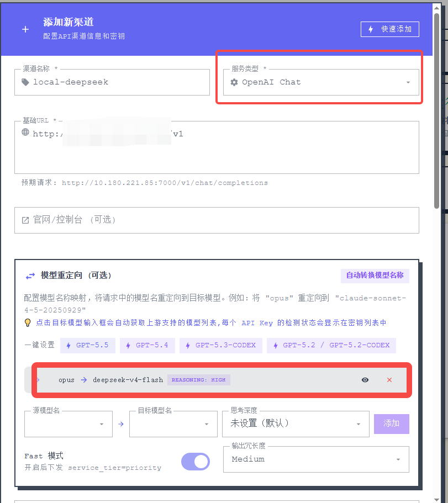
Task: Focus the 官网/控制台 (可选) input field
Action: click(x=217, y=220)
